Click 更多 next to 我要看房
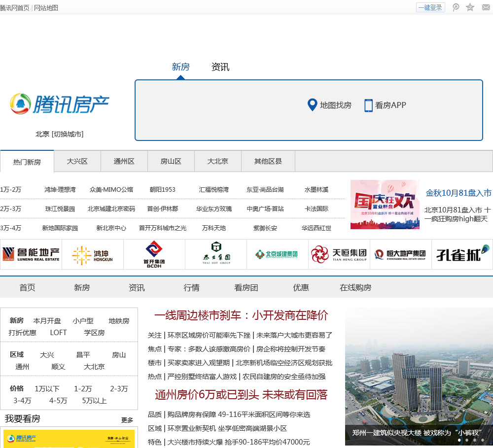Screen dimensions: 493x448 coord(127,420)
